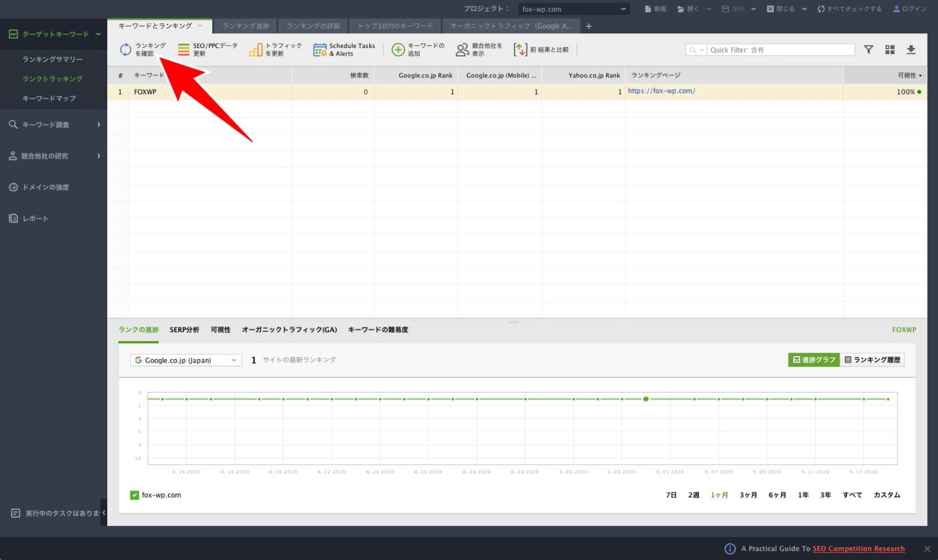Viewport: 938px width, 560px height.
Task: Click the 前結果と比較 compare icon
Action: [x=520, y=50]
